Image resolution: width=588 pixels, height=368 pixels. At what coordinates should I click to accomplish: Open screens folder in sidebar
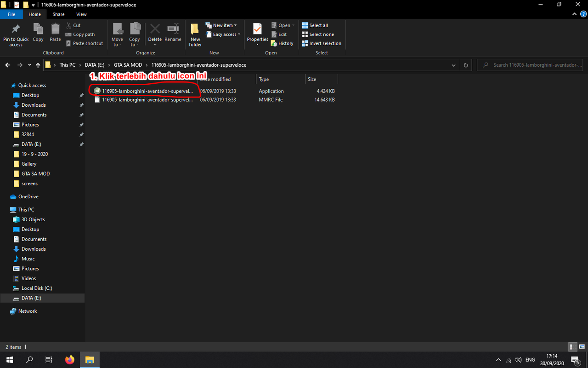click(29, 184)
